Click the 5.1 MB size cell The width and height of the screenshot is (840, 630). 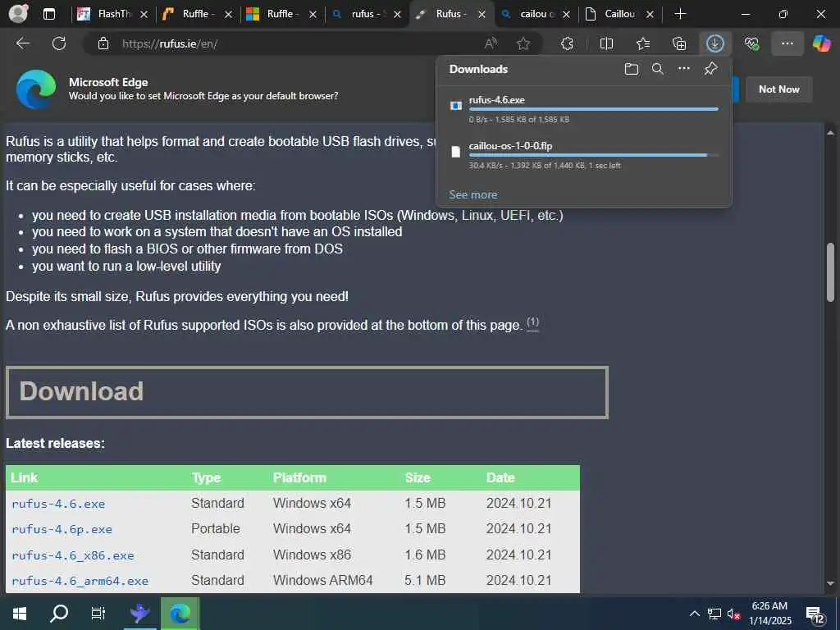pyautogui.click(x=425, y=580)
